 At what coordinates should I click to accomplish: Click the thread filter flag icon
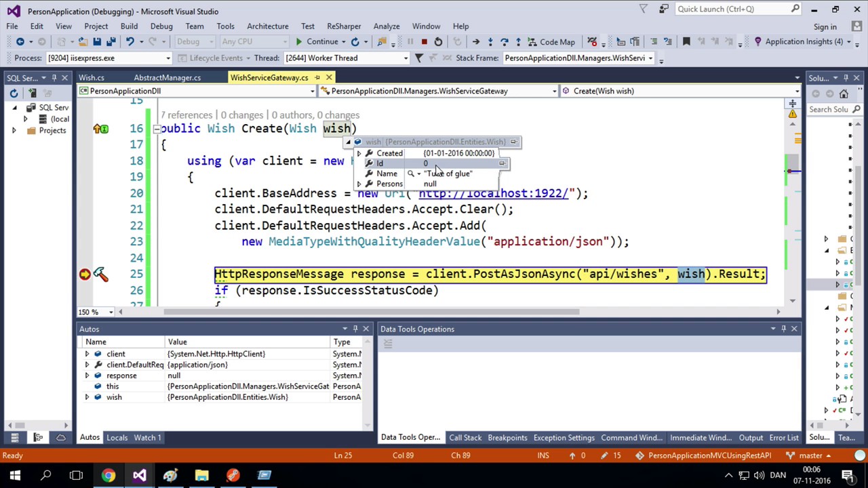(x=418, y=58)
